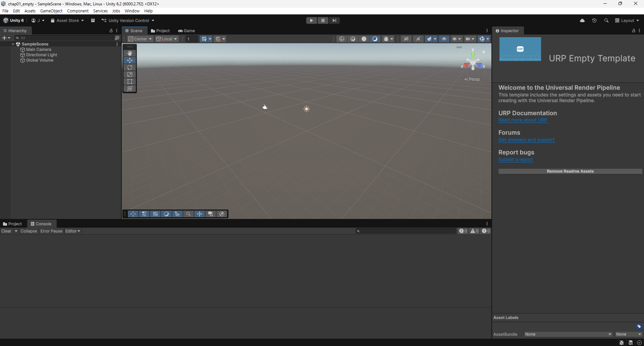Select the Hand view tool
The width and height of the screenshot is (644, 346).
[130, 53]
